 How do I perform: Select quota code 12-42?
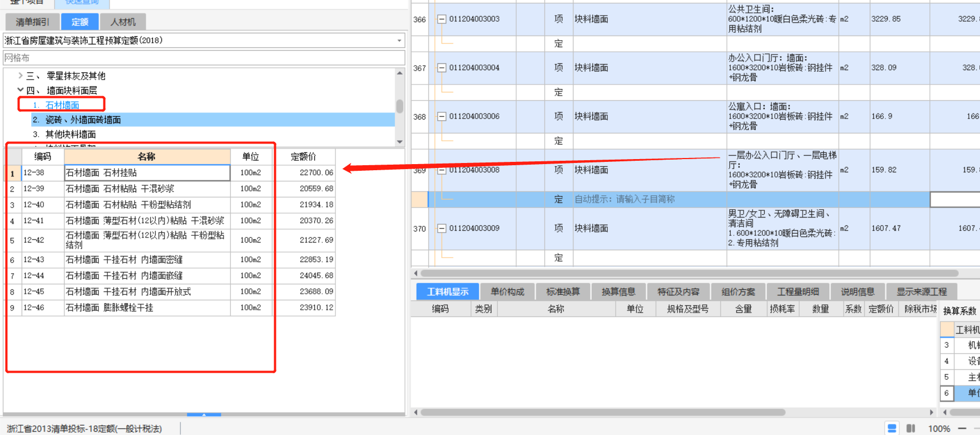[34, 240]
